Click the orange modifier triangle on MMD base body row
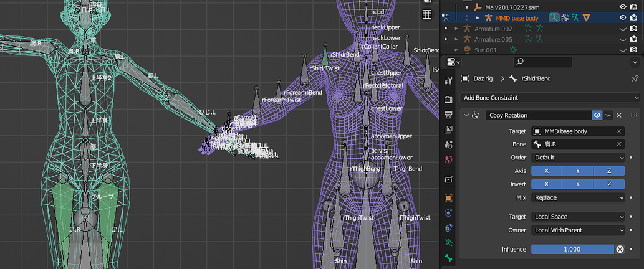644x269 pixels. coord(587,17)
